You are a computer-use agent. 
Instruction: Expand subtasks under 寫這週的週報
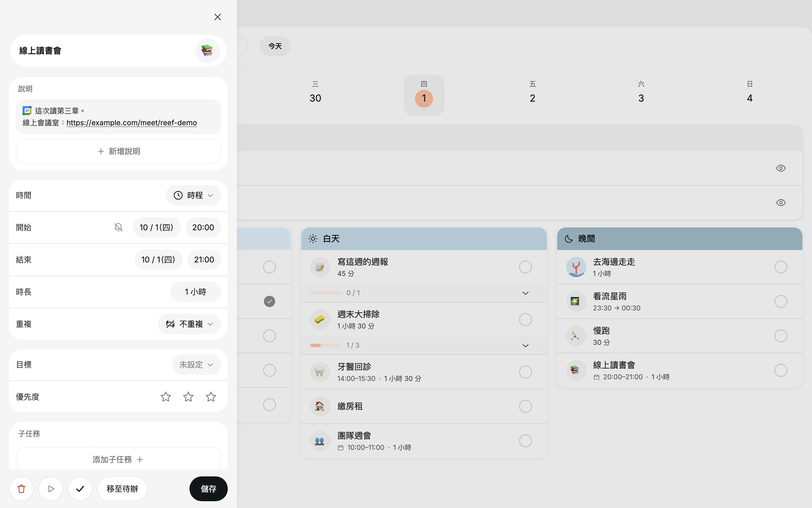point(525,293)
